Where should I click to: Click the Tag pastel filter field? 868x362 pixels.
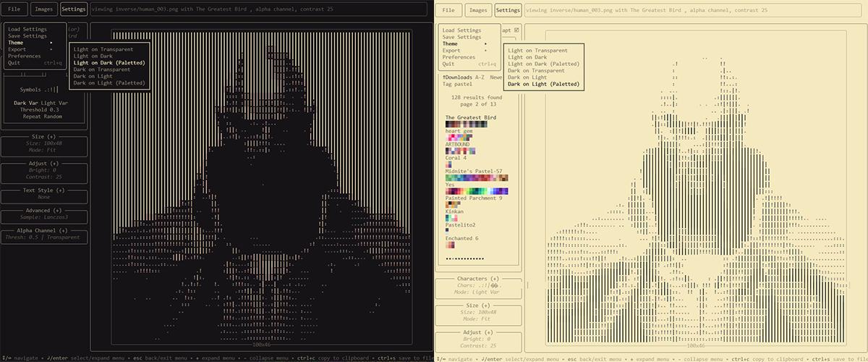[x=456, y=84]
